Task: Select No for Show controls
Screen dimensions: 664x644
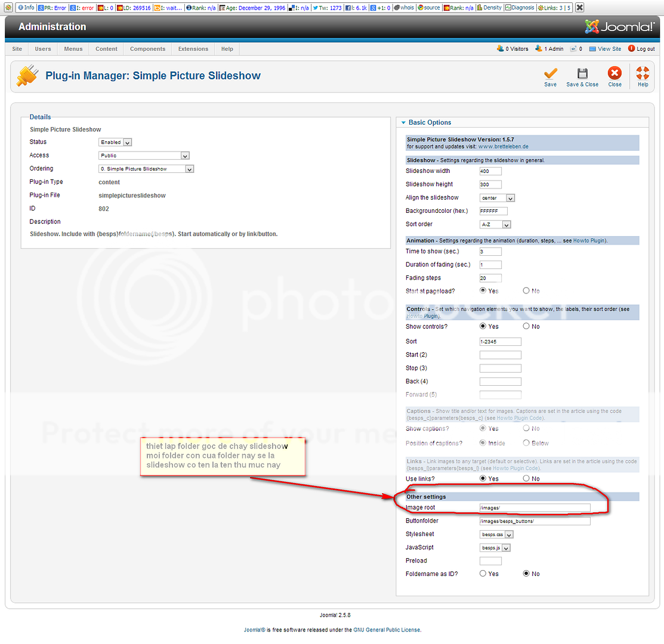Action: point(526,327)
